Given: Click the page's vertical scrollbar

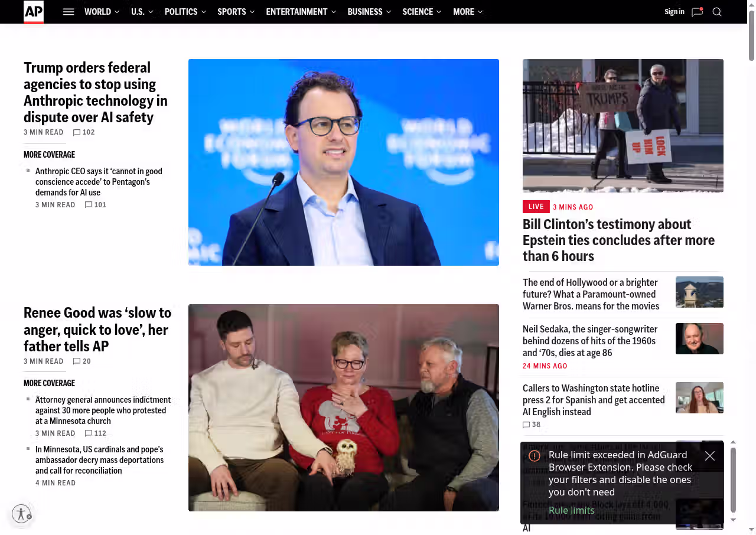Looking at the screenshot, I should click(751, 35).
